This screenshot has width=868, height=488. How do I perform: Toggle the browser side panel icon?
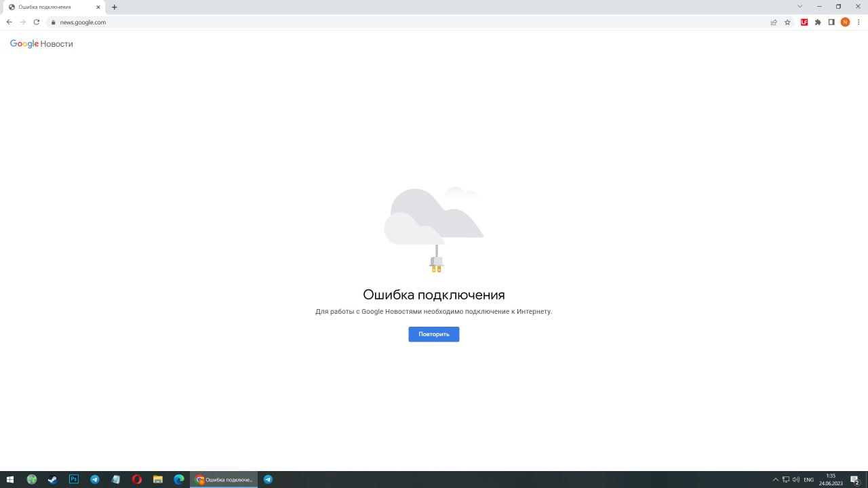click(831, 22)
